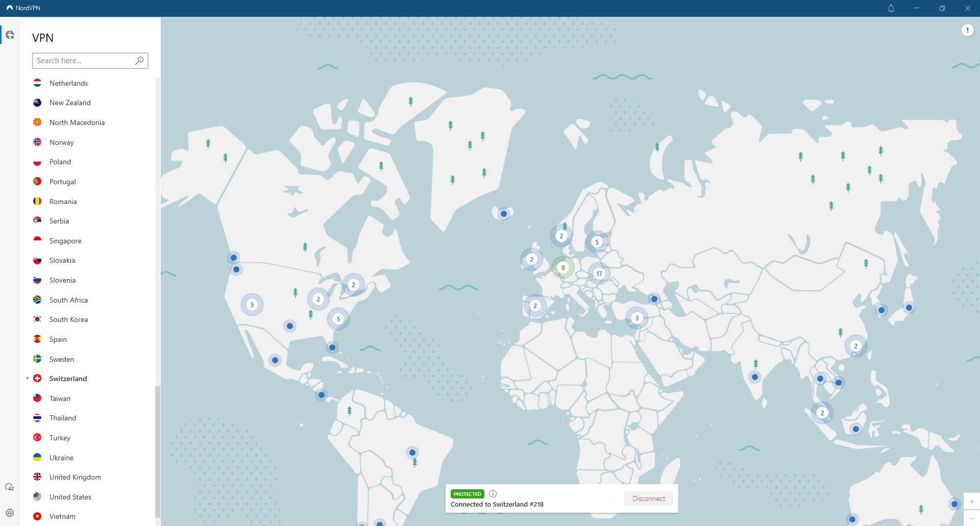Click the Switzerland flag icon
The width and height of the screenshot is (980, 526).
point(37,379)
